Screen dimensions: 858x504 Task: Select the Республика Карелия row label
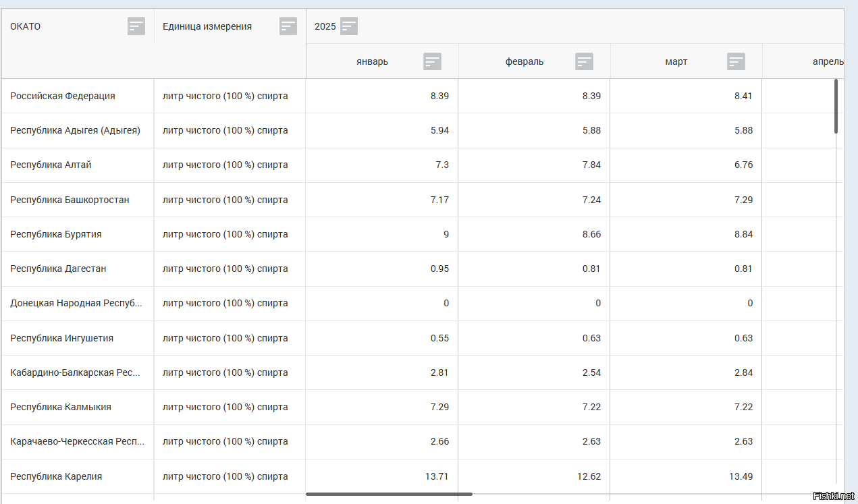tap(56, 476)
